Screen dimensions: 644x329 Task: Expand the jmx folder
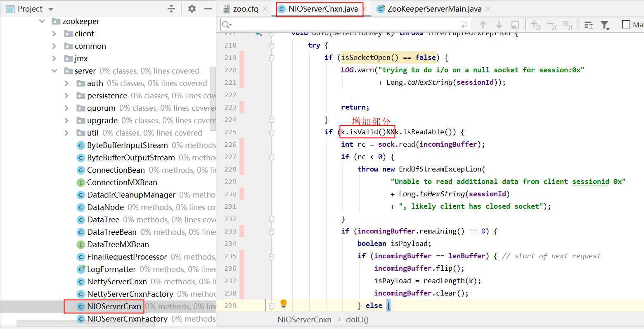(54, 58)
